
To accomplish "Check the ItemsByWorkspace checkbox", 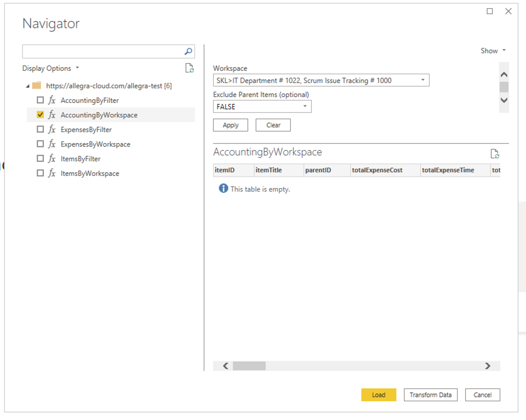I will (x=40, y=173).
